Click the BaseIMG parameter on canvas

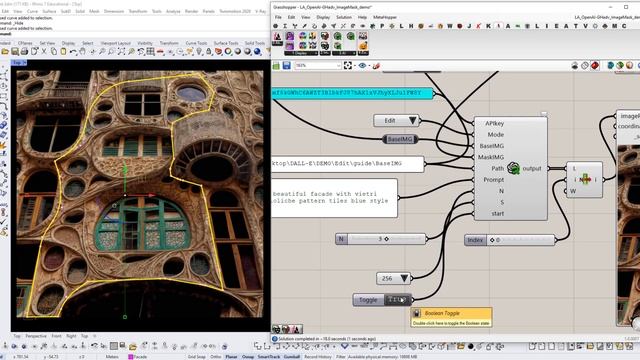[x=400, y=139]
